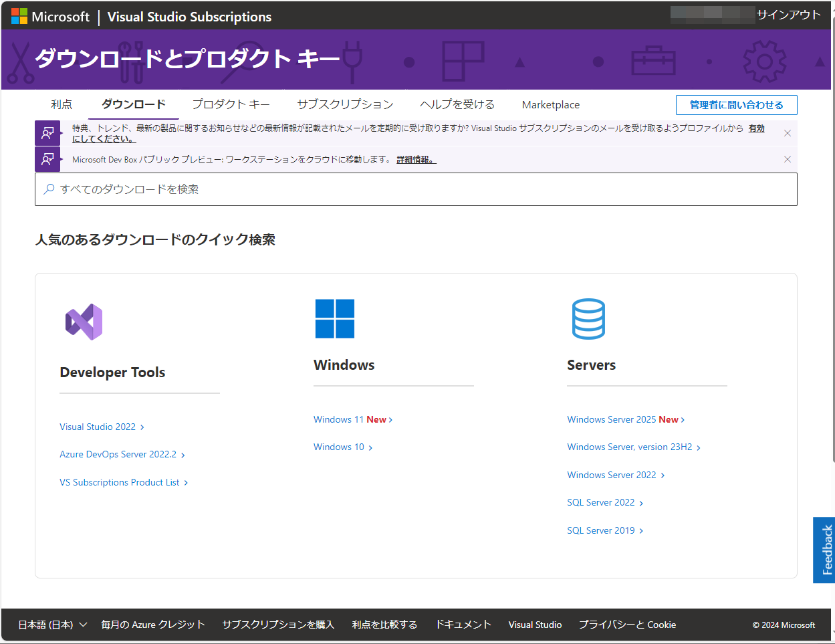Open the 詳細情報 link for Dev Box
The image size is (835, 644).
tap(416, 160)
